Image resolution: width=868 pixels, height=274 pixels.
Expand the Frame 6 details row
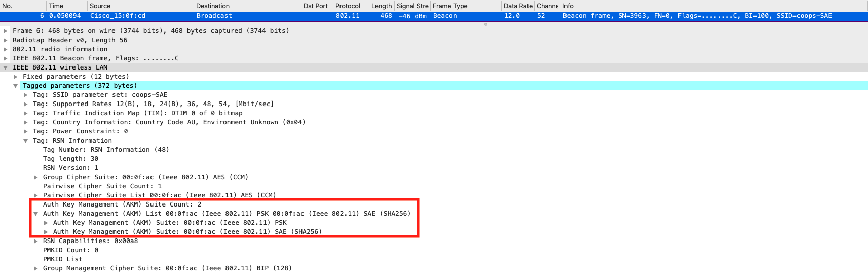click(x=6, y=31)
